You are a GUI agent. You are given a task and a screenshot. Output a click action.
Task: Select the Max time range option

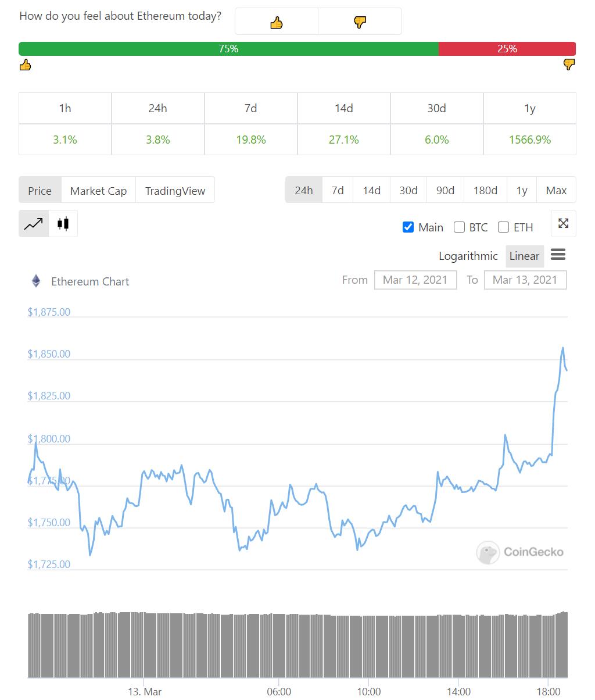[x=556, y=190]
